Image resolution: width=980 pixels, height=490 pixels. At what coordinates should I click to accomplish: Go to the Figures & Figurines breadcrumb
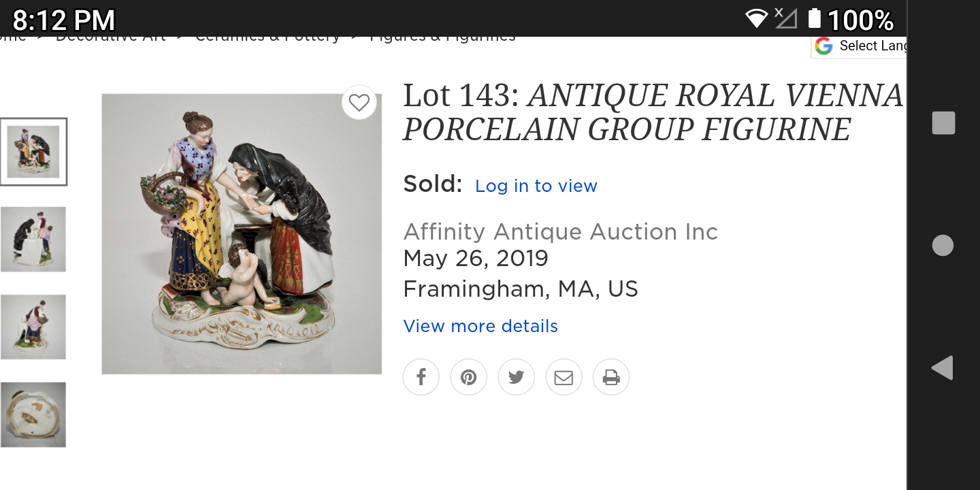click(442, 37)
